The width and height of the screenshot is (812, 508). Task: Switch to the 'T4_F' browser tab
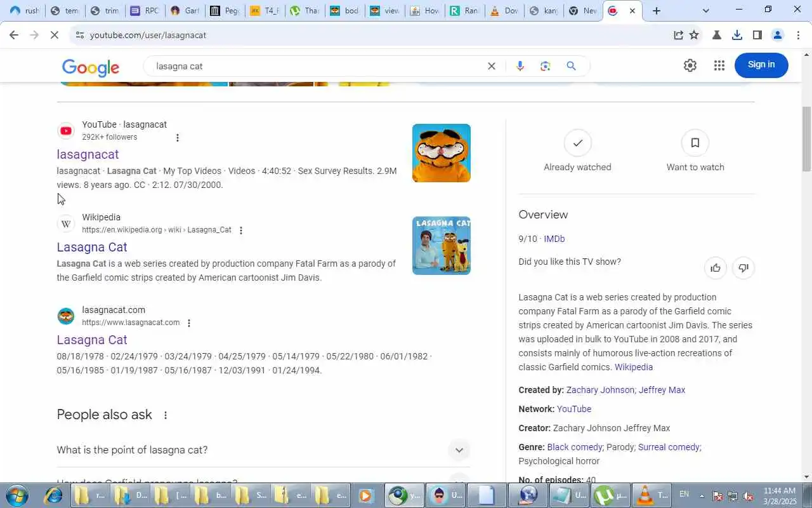click(265, 11)
